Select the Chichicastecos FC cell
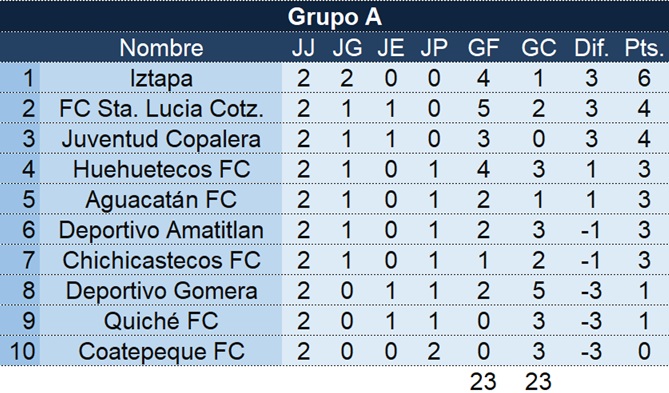The image size is (669, 393). (161, 260)
